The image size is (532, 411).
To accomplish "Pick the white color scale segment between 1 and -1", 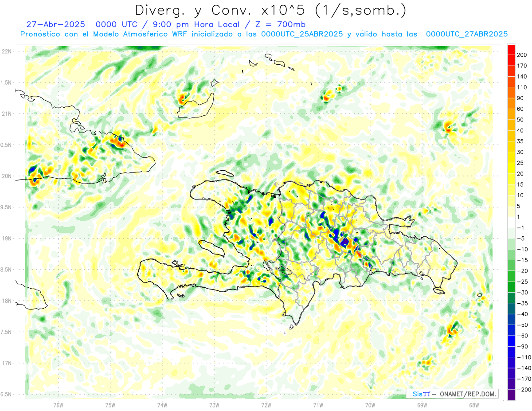I will point(511,222).
